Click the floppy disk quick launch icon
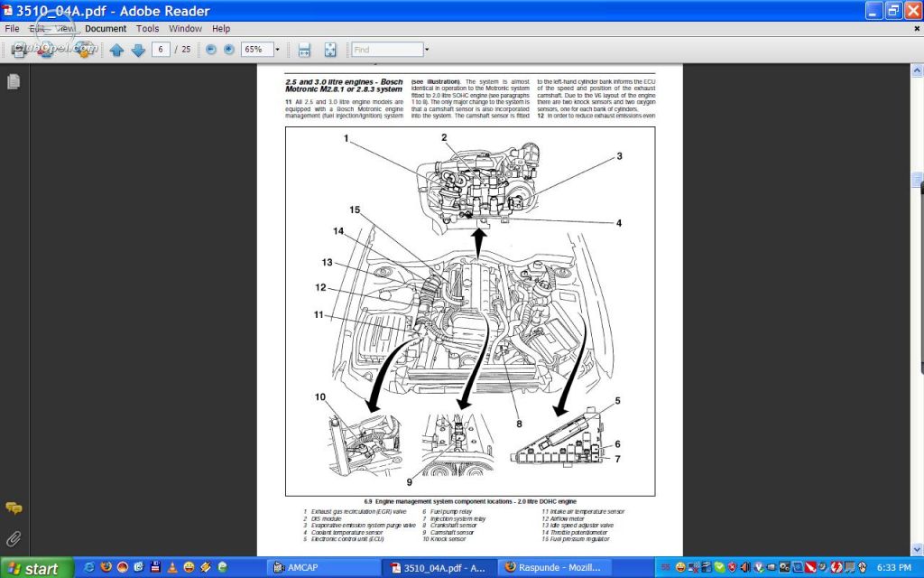The width and height of the screenshot is (924, 578). (155, 567)
